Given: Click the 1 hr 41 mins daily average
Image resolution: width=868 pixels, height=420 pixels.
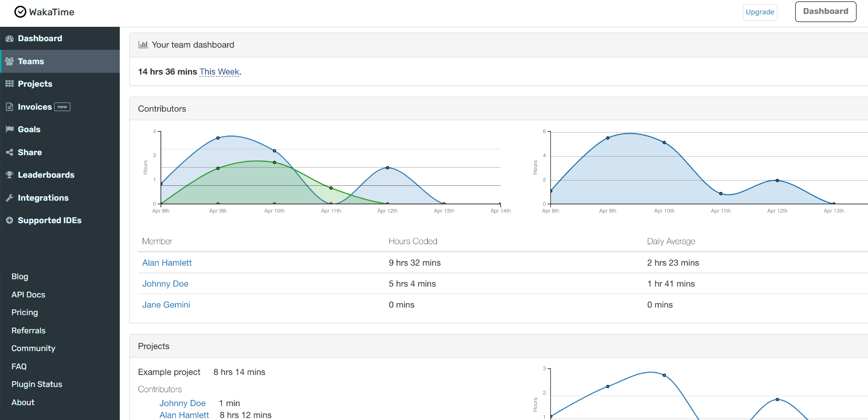Looking at the screenshot, I should coord(671,284).
